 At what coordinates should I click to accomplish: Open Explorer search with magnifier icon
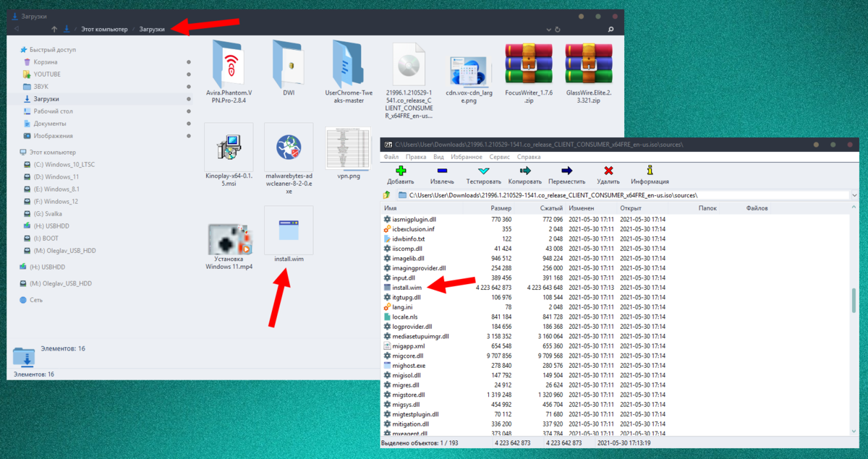coord(610,30)
